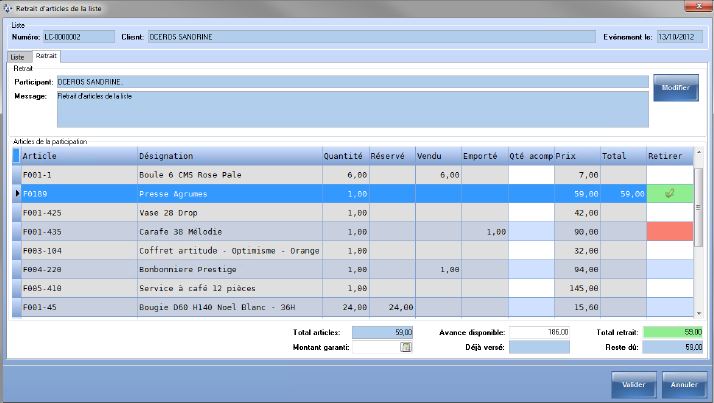Click the Qté acomp cell for Bonbonniere Prestige

pos(530,269)
